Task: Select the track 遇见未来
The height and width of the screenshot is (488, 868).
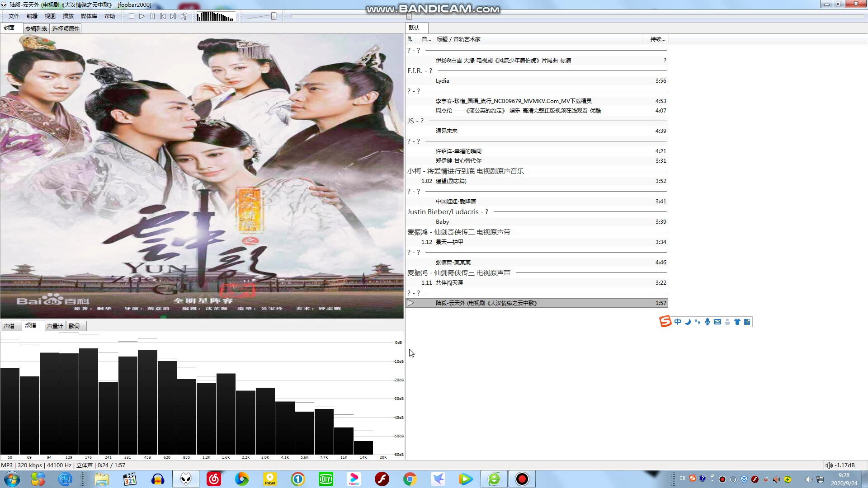Action: click(537, 131)
